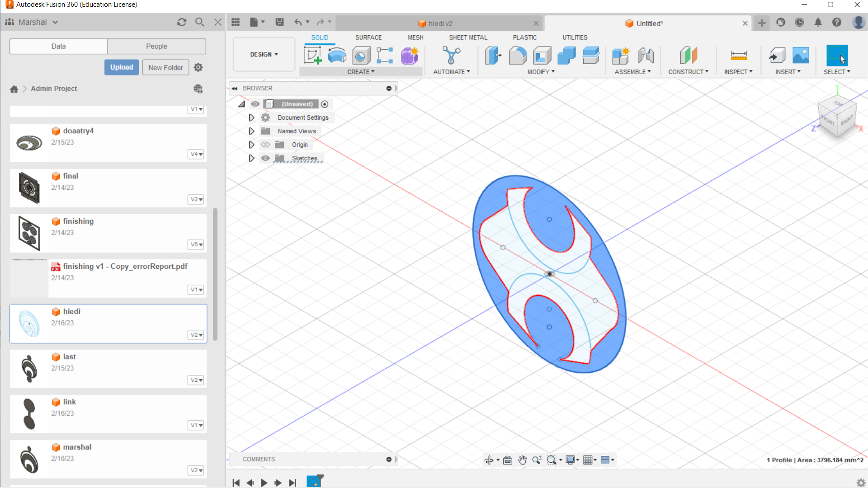Select the Joint tool icon
This screenshot has width=868, height=488.
coord(646,56)
